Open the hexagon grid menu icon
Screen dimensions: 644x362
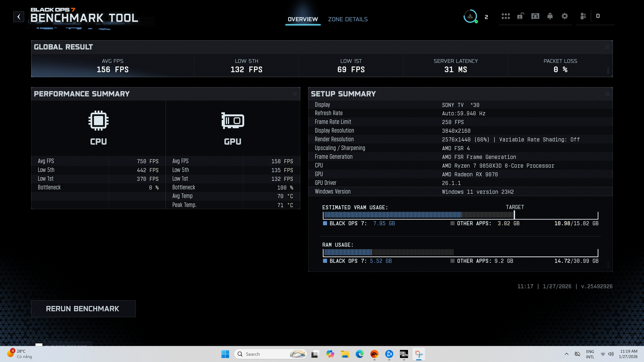(505, 16)
